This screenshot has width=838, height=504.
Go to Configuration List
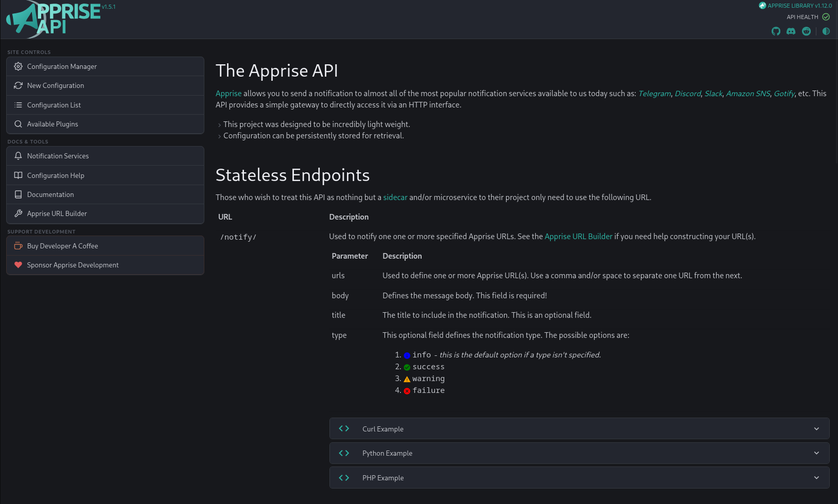105,105
